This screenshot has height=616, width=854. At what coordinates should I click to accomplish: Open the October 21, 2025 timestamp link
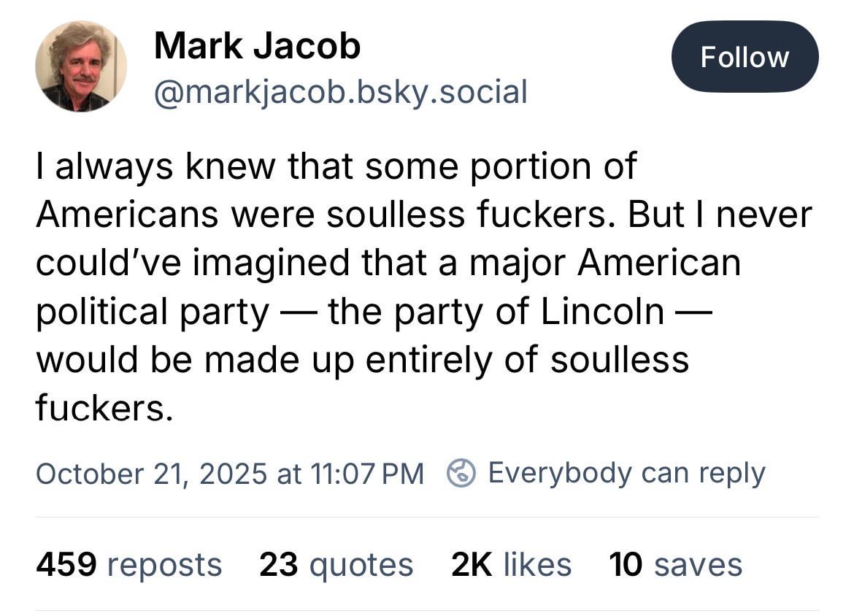click(229, 473)
